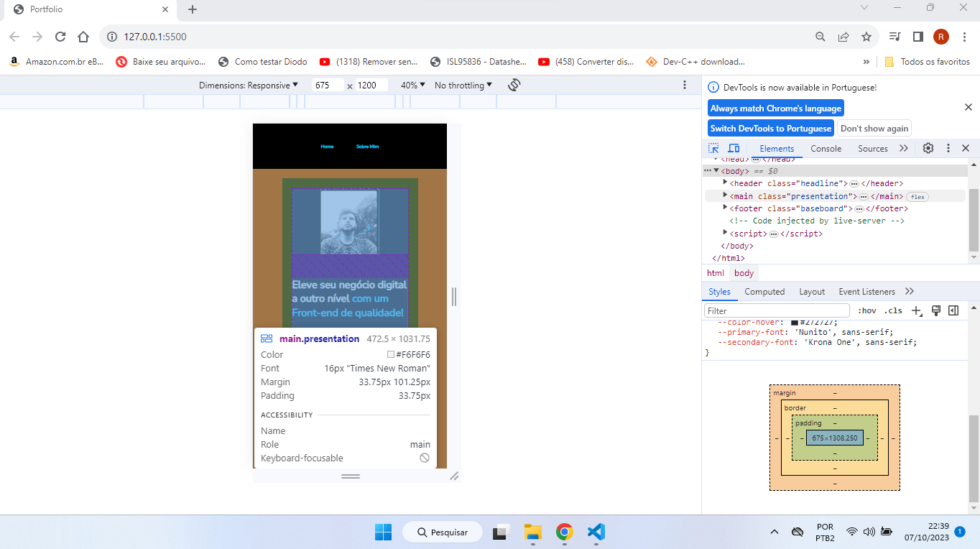This screenshot has width=980, height=549.
Task: Toggle the :hov element state
Action: click(867, 311)
